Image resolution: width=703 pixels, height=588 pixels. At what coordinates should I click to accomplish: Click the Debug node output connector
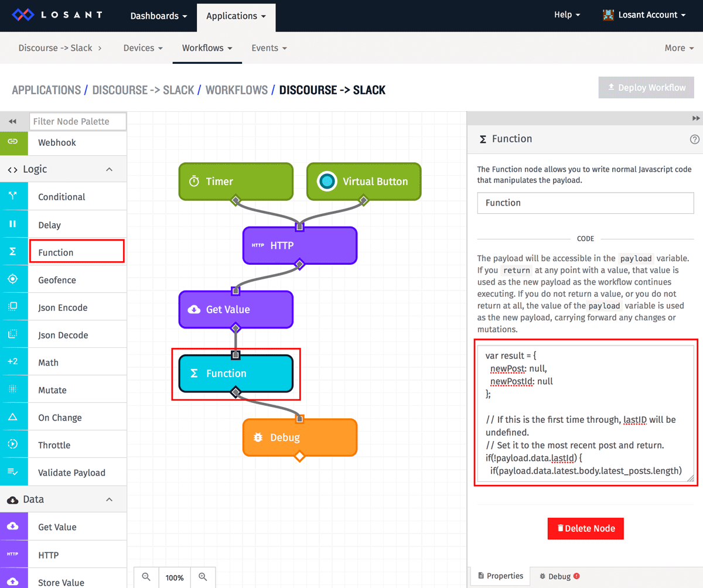[x=299, y=456]
